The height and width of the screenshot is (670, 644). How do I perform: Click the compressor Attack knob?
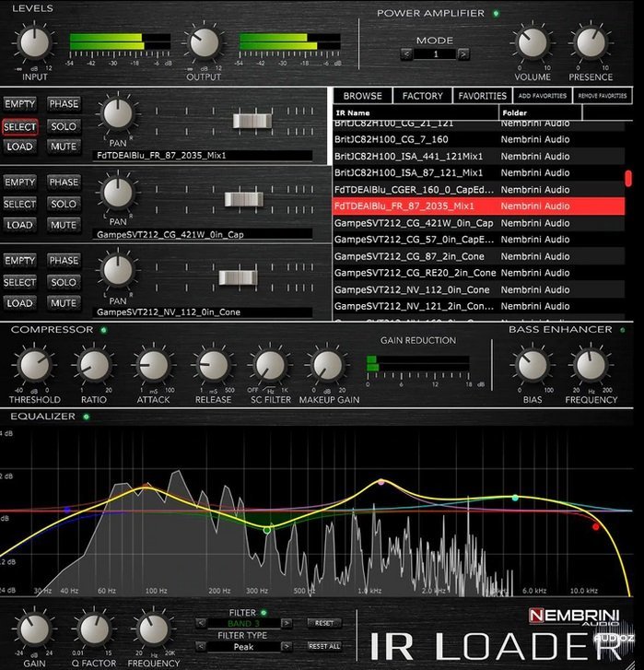[x=153, y=366]
